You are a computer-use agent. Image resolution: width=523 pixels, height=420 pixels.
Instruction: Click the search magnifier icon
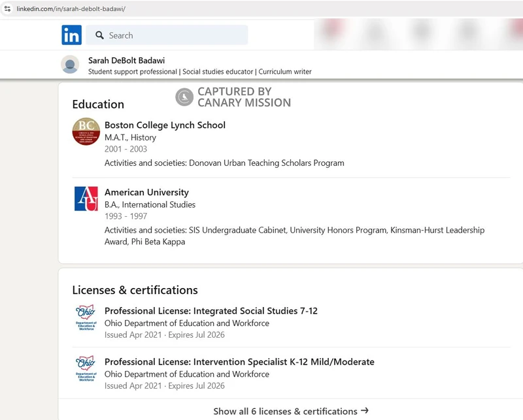point(99,35)
